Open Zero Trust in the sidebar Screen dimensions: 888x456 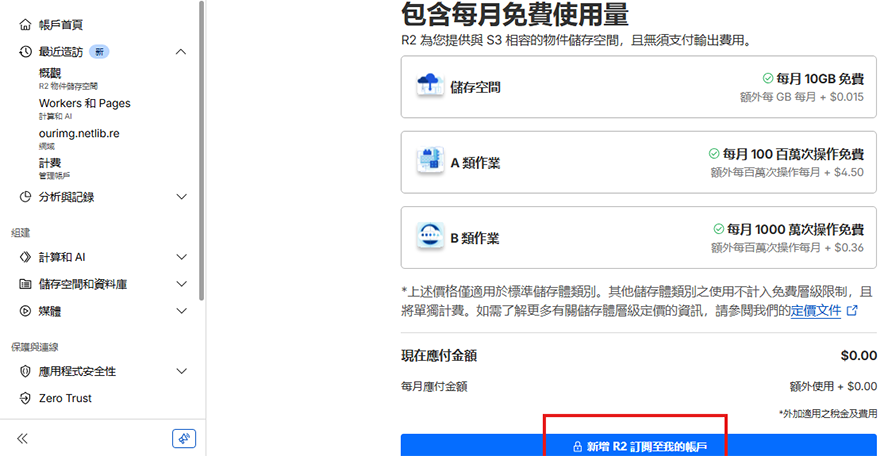[x=65, y=398]
